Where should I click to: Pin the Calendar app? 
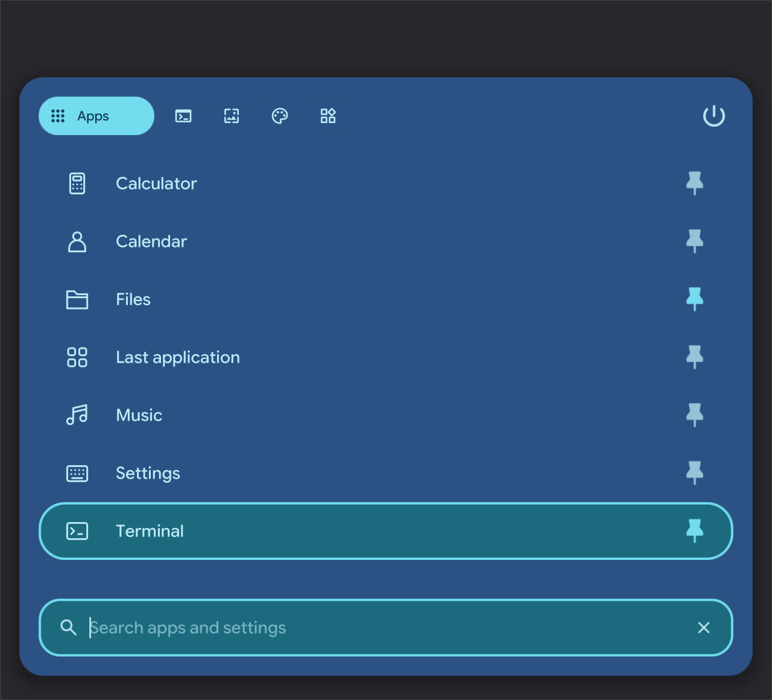click(695, 241)
